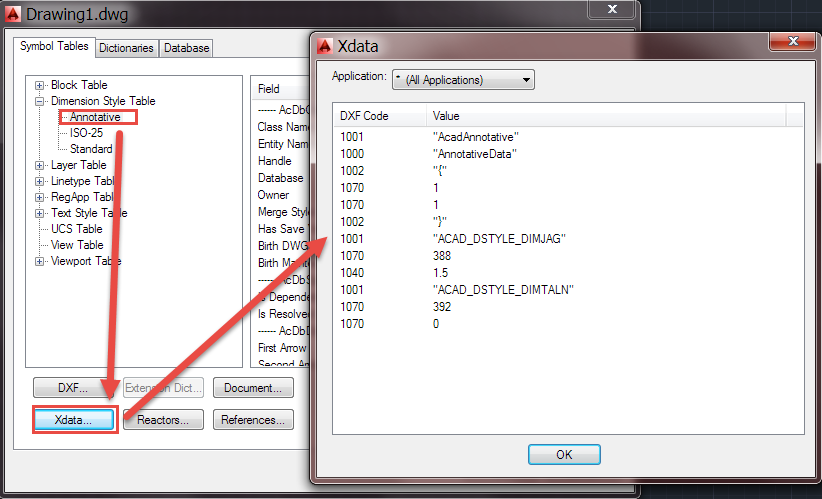This screenshot has height=499, width=822.
Task: Expand the Viewport Table node
Action: [x=39, y=261]
